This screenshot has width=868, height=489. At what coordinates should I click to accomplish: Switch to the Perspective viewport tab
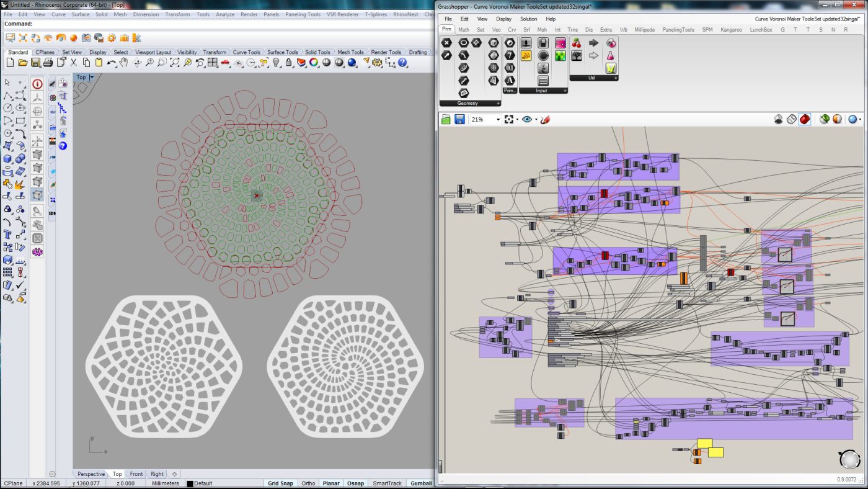(91, 474)
